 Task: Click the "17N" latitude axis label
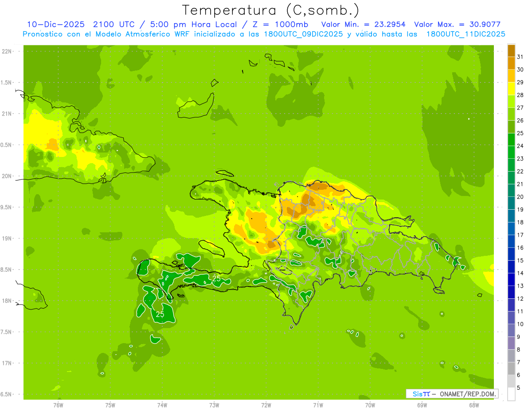tap(7, 363)
